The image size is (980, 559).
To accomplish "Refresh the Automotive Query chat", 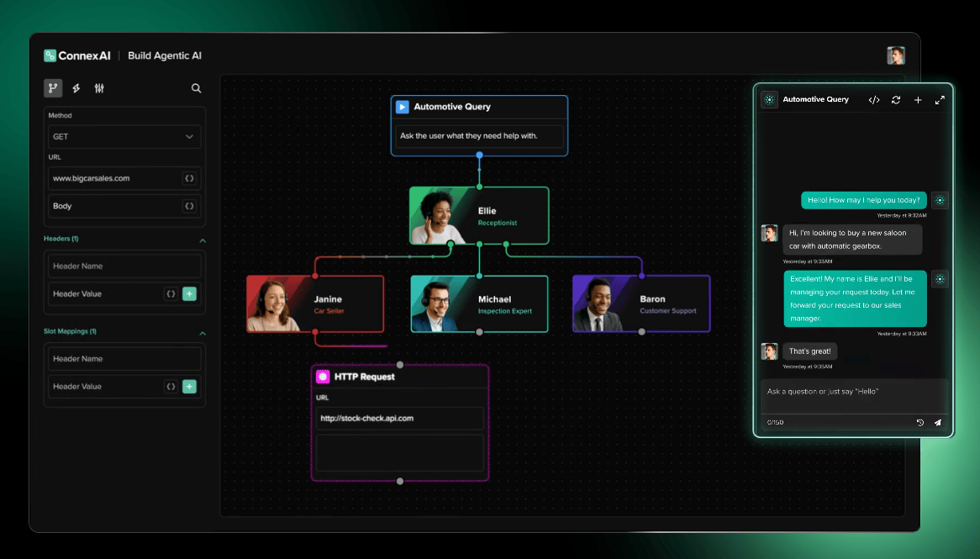I will coord(896,100).
